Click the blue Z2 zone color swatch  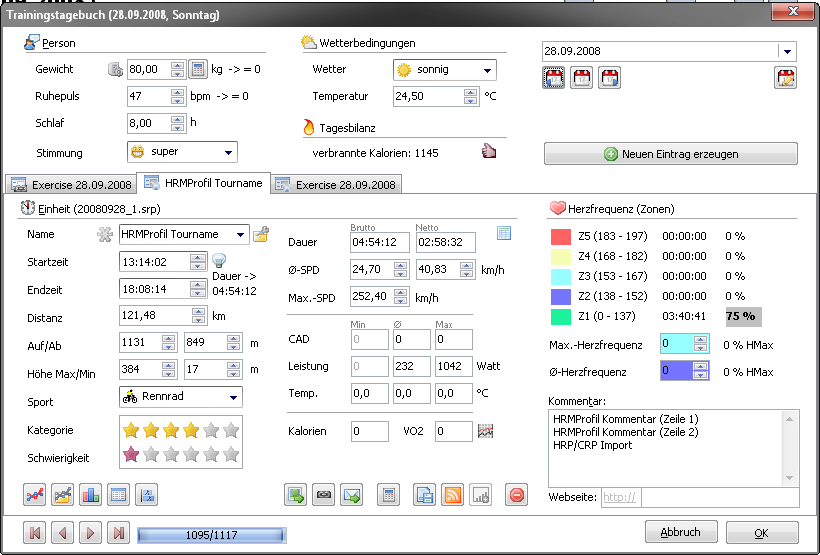click(561, 297)
